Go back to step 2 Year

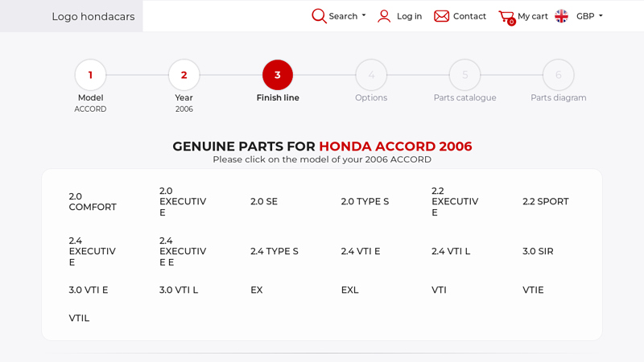(x=184, y=75)
